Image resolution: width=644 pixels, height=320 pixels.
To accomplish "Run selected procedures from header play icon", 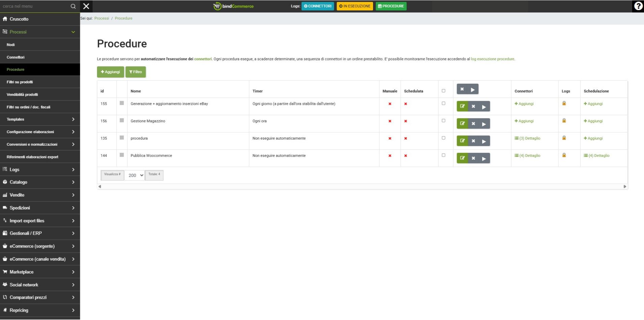I will [473, 89].
